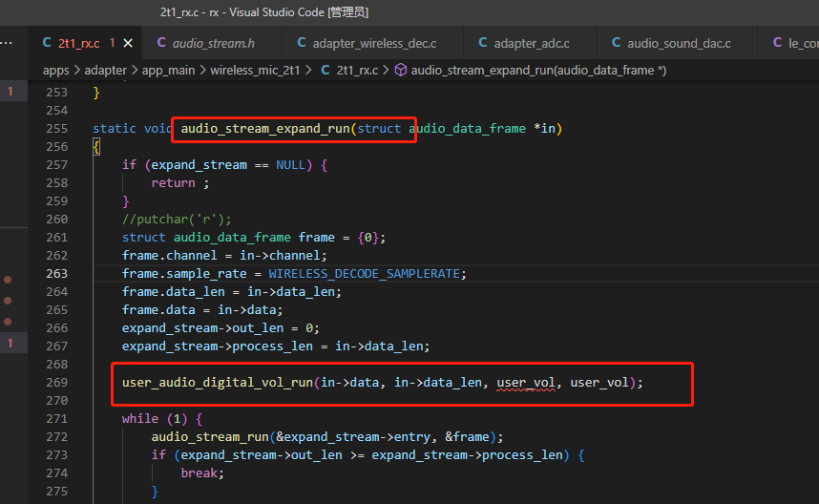Click the underlined user_vol argument
Screen dimensions: 819x504
tap(525, 383)
